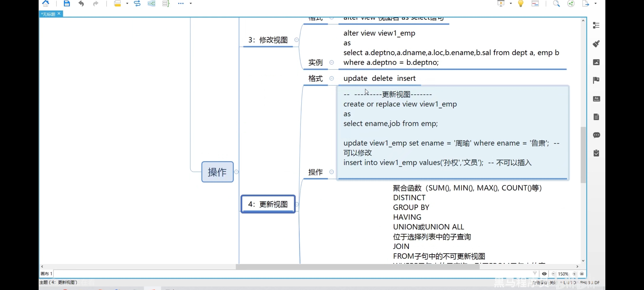This screenshot has height=290, width=644.
Task: Open the Outline panel in sidebar
Action: (596, 25)
